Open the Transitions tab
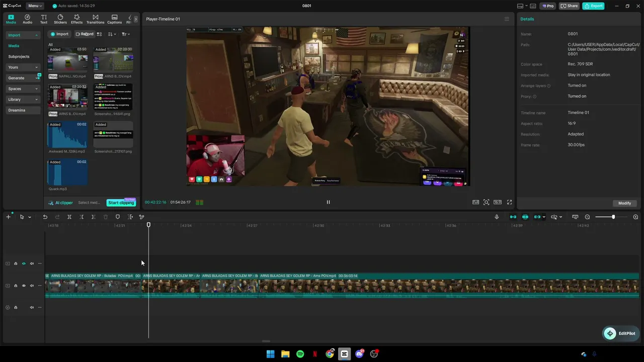Image resolution: width=644 pixels, height=362 pixels. (95, 19)
